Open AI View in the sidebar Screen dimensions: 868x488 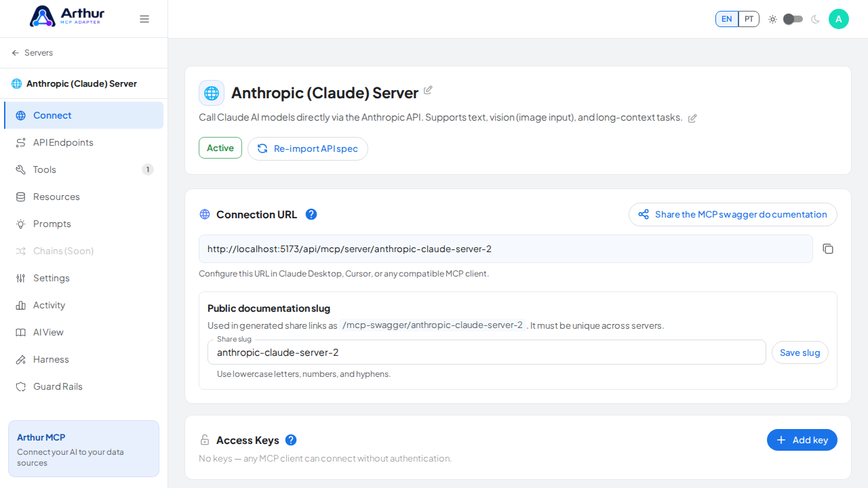point(83,332)
